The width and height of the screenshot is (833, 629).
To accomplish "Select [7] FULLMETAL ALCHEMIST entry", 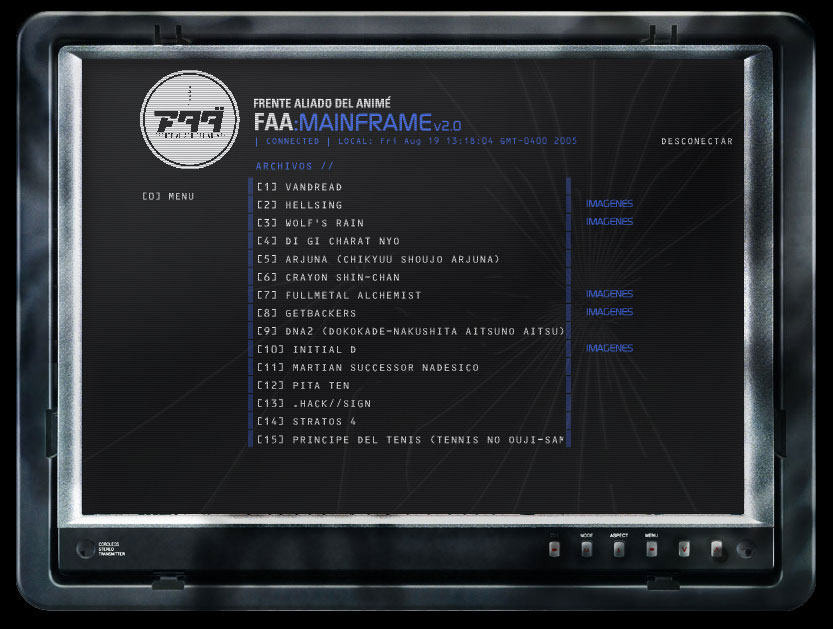I will click(339, 295).
